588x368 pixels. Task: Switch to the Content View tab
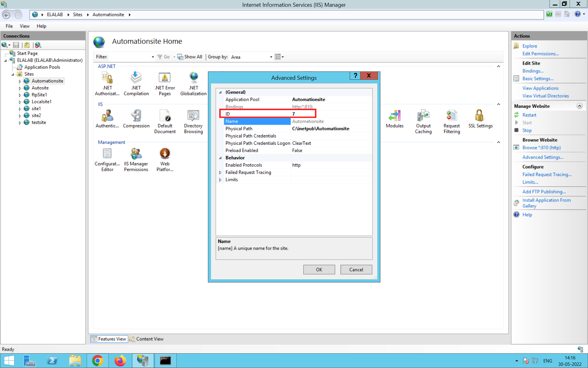[x=146, y=339]
